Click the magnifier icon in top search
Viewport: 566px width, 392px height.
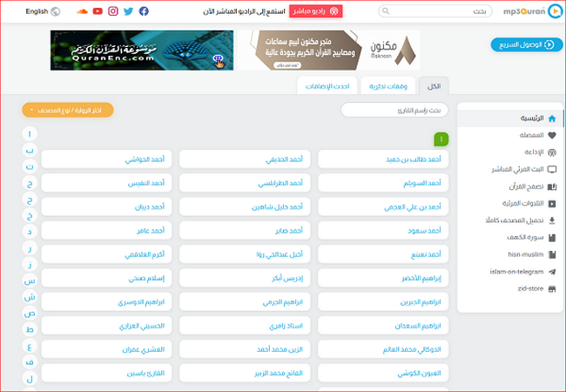tap(387, 11)
